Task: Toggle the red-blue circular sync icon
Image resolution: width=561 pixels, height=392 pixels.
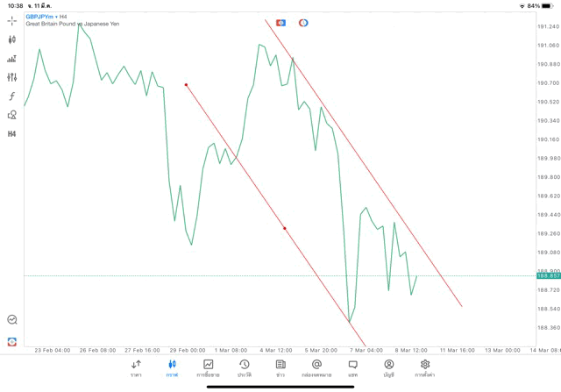Action: tap(303, 22)
